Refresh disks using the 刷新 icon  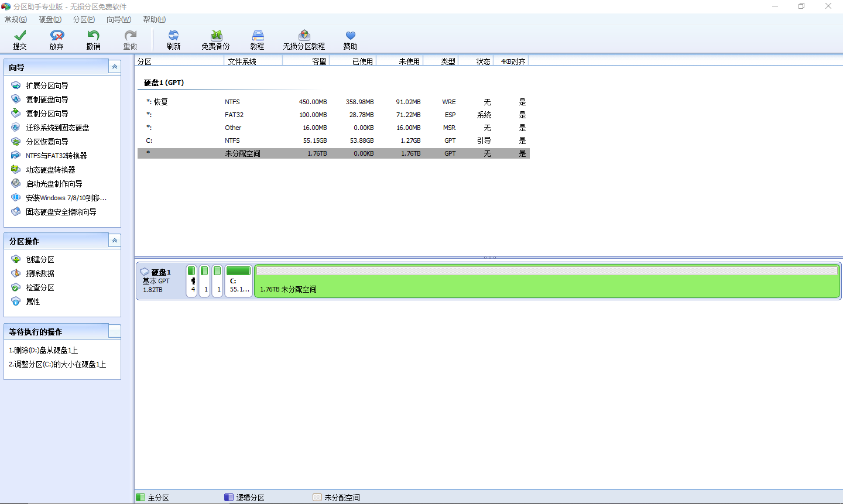[173, 36]
